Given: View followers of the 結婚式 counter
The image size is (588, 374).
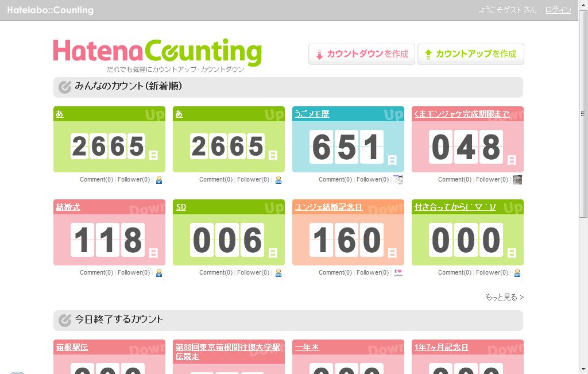Looking at the screenshot, I should [x=134, y=272].
